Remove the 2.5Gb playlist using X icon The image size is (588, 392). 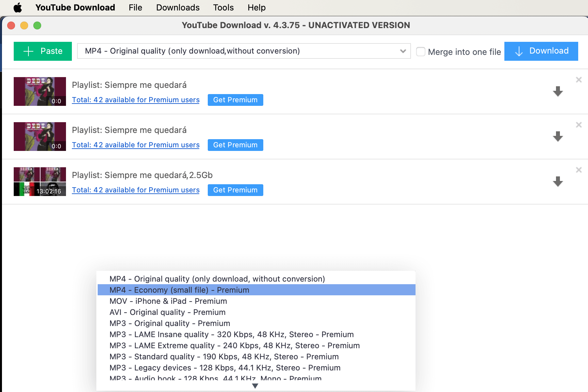pyautogui.click(x=579, y=170)
